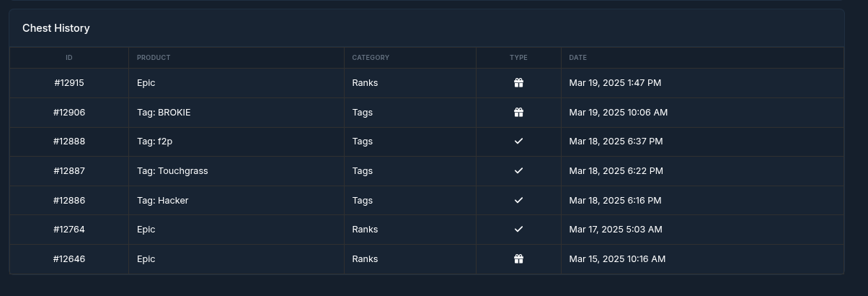Click the date Mar 15, 2025 10:16 AM

coord(617,259)
